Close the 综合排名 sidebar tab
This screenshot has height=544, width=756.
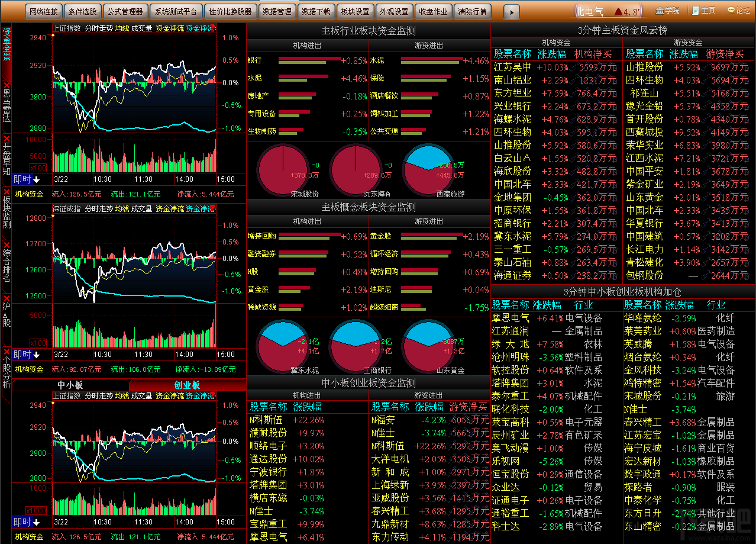pos(6,244)
